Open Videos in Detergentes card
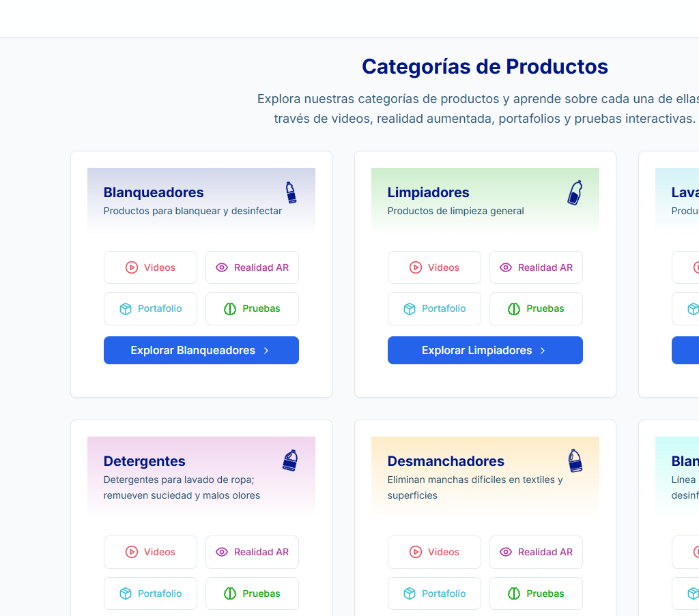 pos(150,552)
